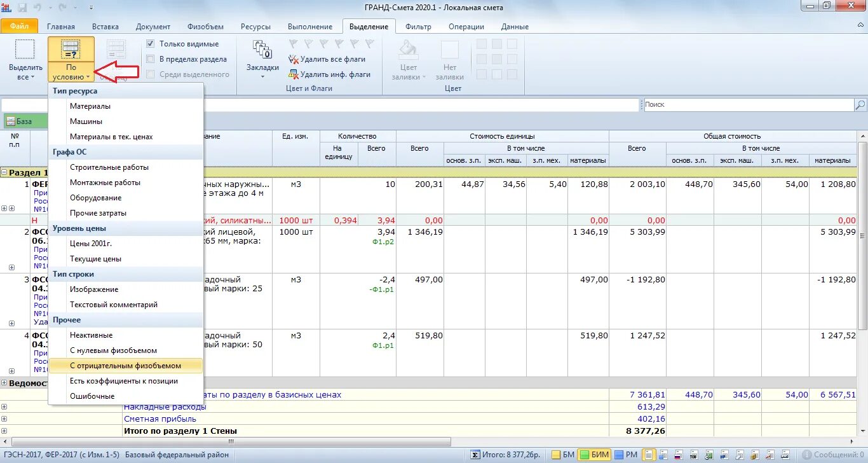
Task: Choose Материалы from the condition menu
Action: [126, 106]
